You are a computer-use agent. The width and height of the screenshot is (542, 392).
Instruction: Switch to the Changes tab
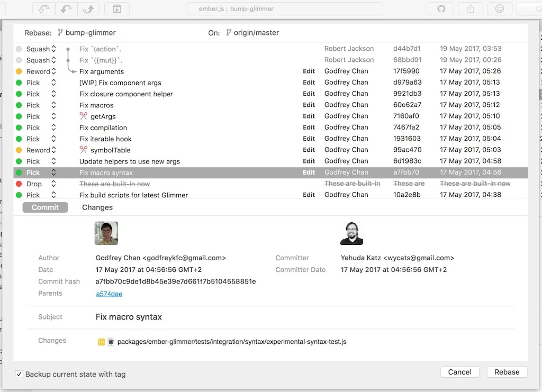pos(97,207)
